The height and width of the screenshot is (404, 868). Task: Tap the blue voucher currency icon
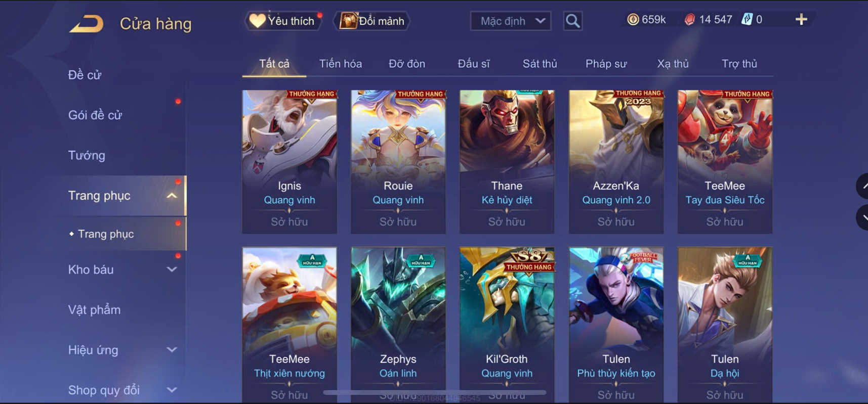pos(747,20)
